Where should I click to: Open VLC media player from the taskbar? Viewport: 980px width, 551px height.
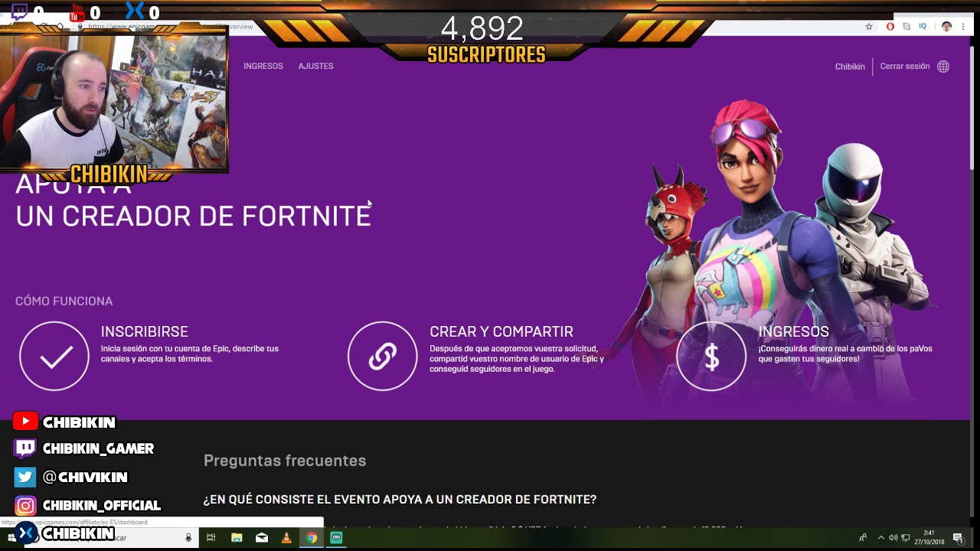coord(286,538)
